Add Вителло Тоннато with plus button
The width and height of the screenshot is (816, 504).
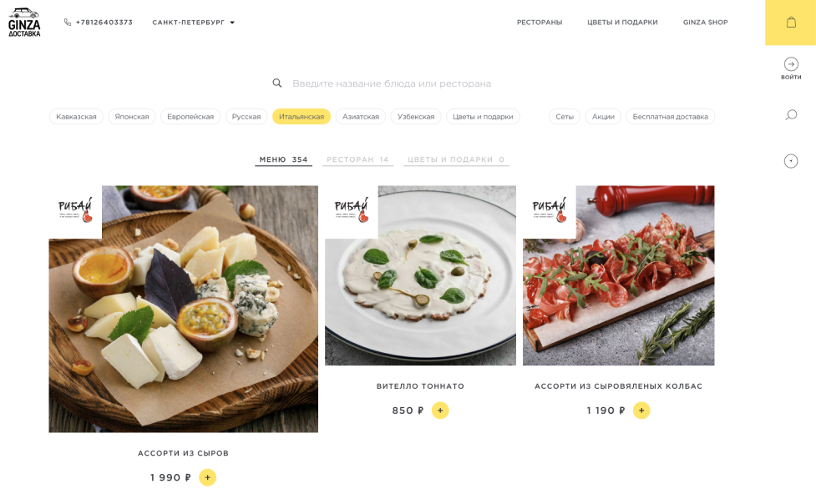pyautogui.click(x=440, y=411)
